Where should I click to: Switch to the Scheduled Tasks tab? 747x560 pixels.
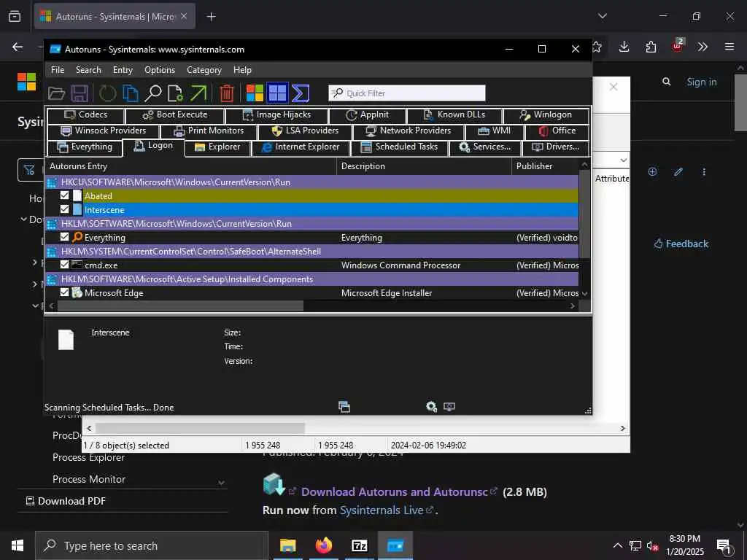400,147
